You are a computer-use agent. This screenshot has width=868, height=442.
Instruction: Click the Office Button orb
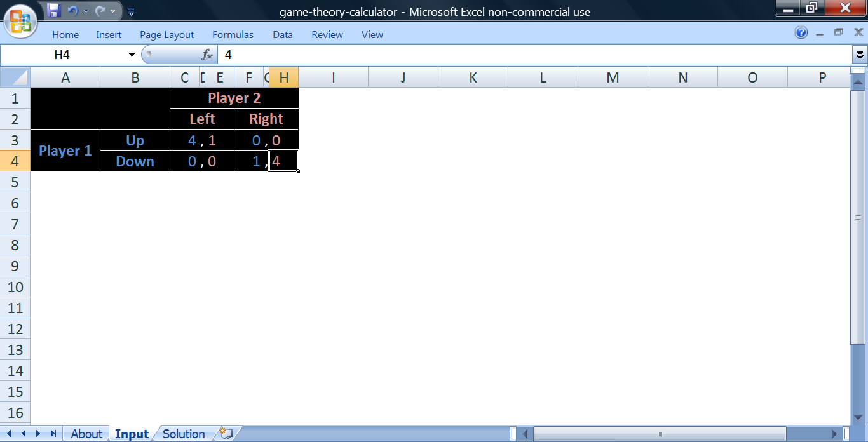[x=20, y=21]
